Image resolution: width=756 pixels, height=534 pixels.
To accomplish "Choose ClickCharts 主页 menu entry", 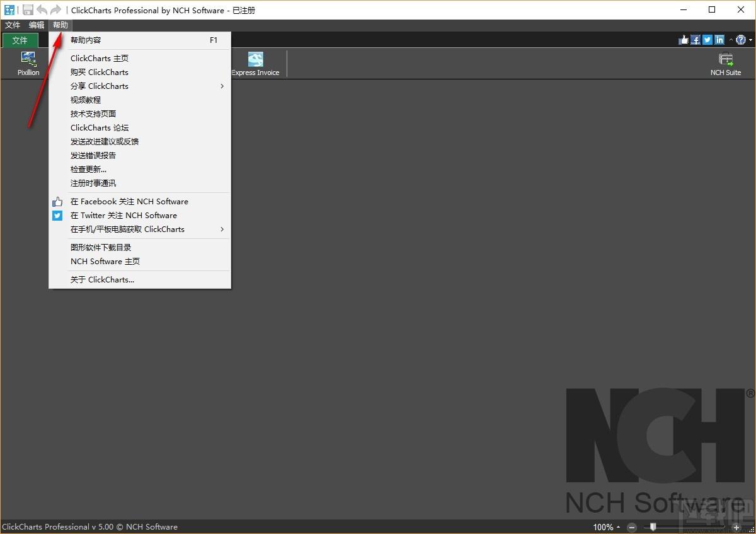I will [x=140, y=59].
